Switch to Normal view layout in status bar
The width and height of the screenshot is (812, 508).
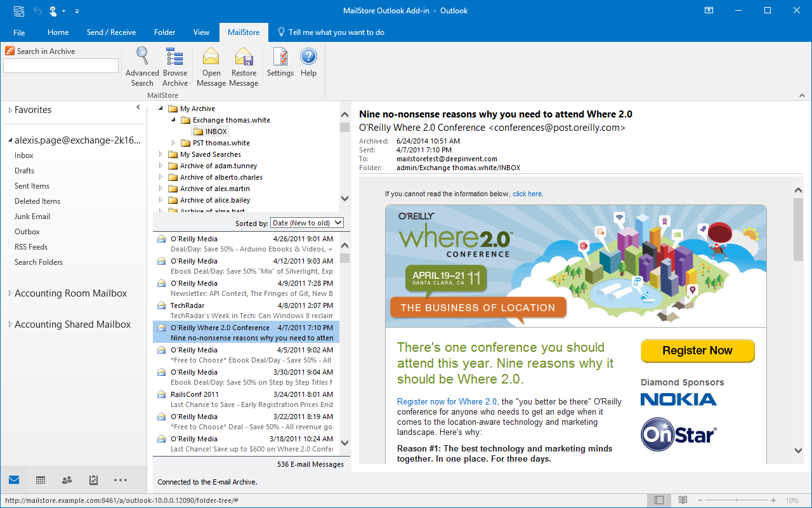coord(659,500)
